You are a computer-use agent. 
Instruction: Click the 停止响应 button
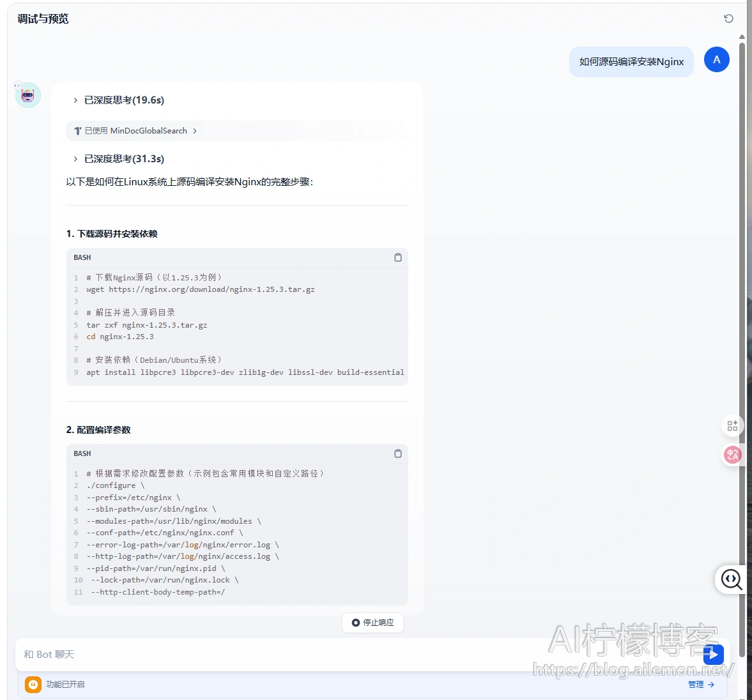pos(372,622)
